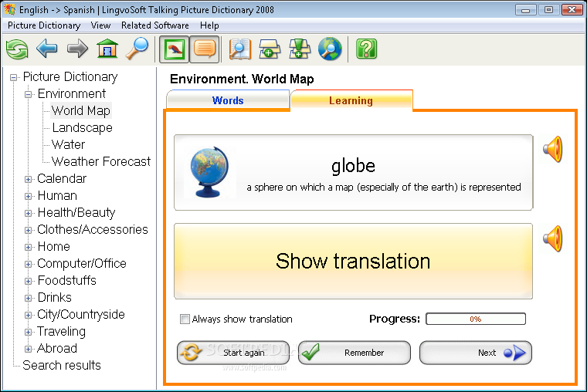Expand the Health/Beauty category
Image resolution: width=587 pixels, height=392 pixels.
pos(28,213)
